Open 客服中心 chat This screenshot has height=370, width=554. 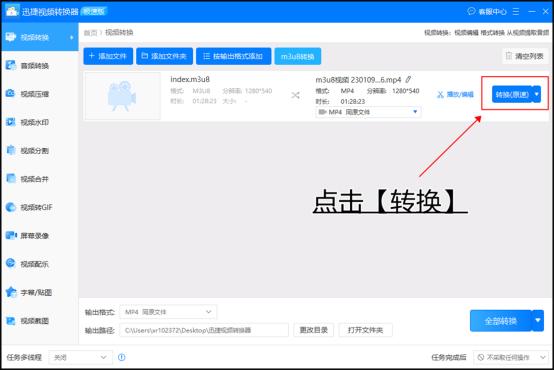click(487, 12)
